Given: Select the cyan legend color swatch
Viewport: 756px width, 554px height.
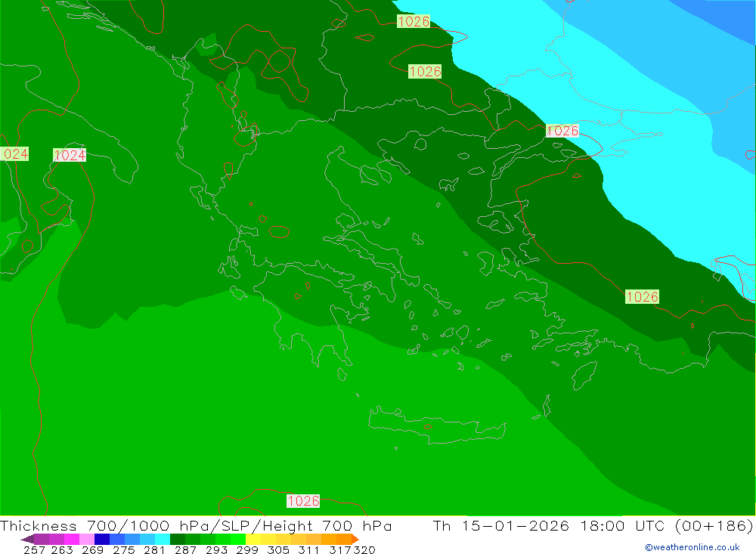Looking at the screenshot, I should 163,539.
